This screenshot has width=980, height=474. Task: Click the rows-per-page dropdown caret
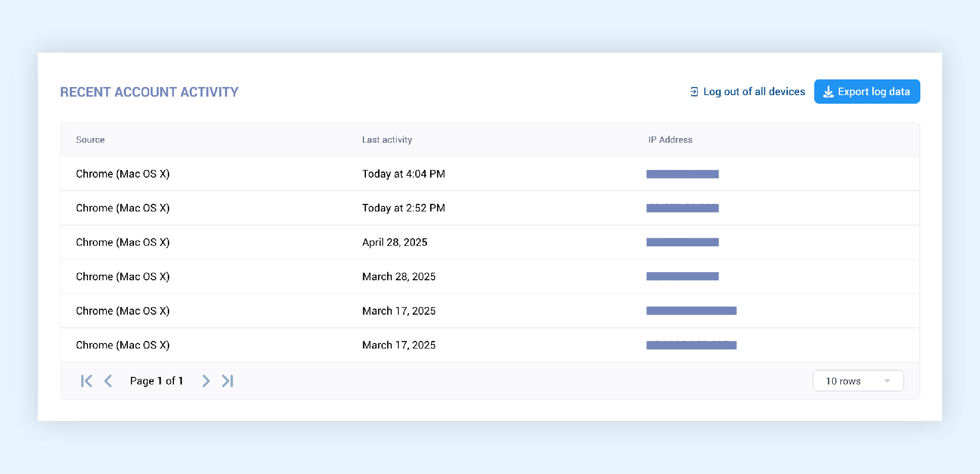point(887,381)
